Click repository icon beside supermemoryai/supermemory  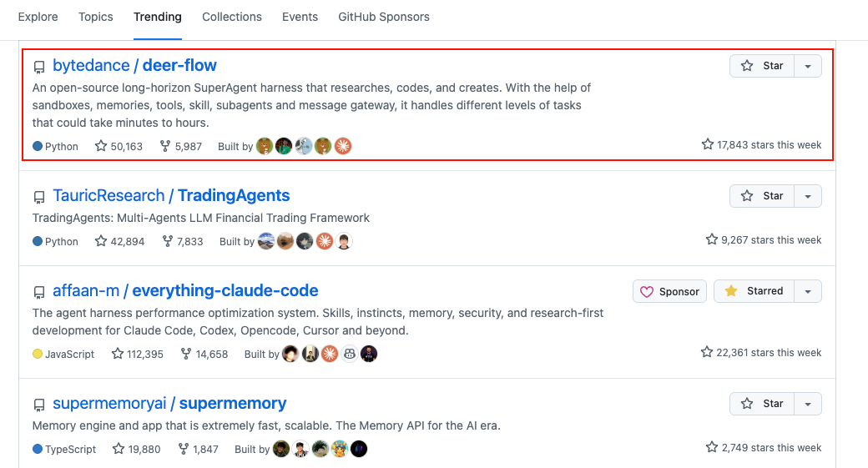click(39, 405)
